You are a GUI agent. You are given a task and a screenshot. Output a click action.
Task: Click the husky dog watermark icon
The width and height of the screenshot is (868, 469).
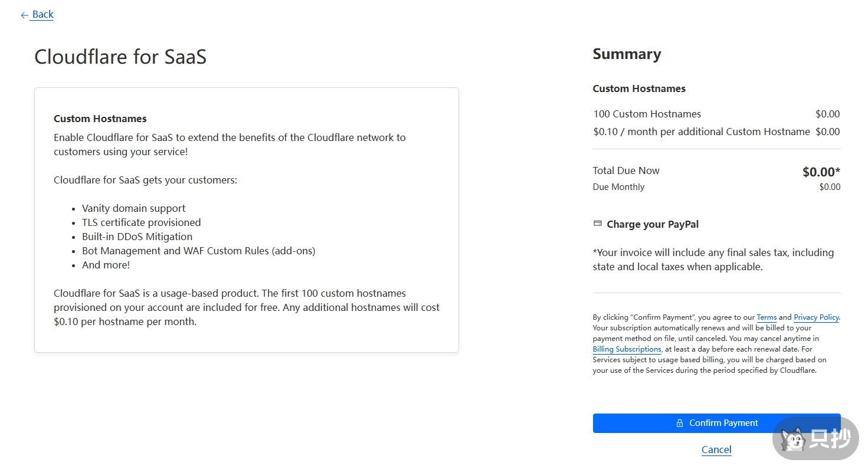pos(792,440)
